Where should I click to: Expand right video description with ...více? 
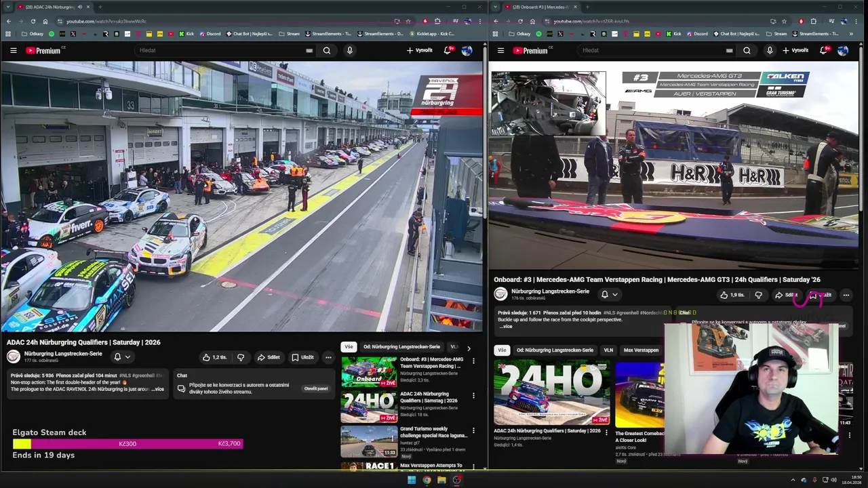pos(506,326)
